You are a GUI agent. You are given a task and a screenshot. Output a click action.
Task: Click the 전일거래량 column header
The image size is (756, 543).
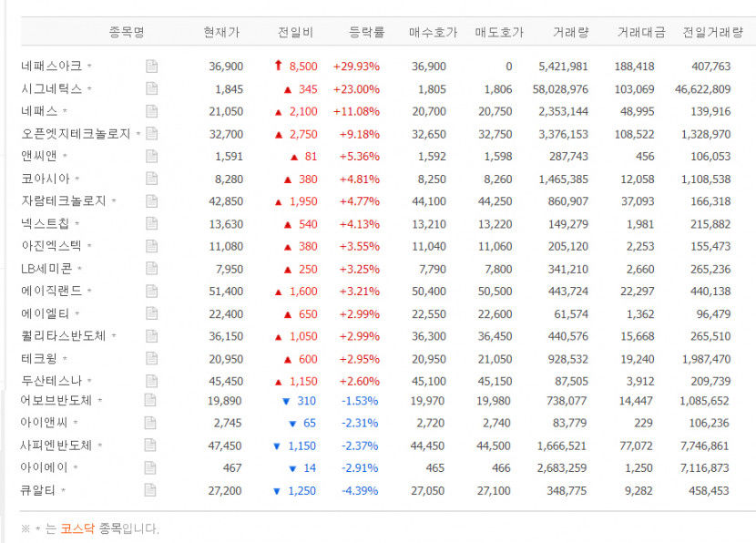pos(713,32)
